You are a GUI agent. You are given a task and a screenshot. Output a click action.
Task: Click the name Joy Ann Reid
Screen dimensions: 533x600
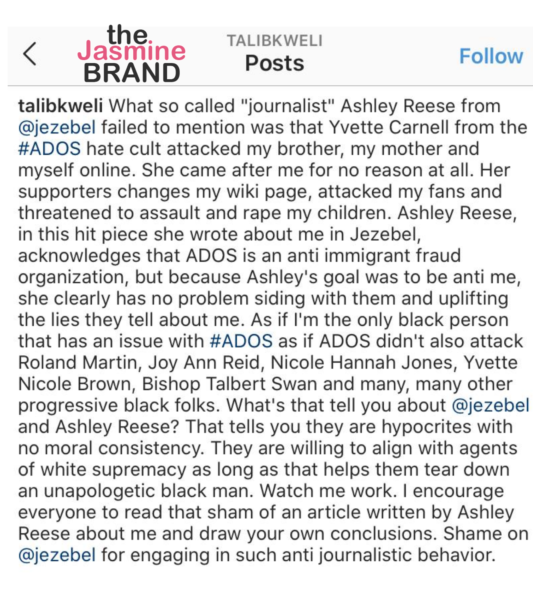[x=205, y=363]
